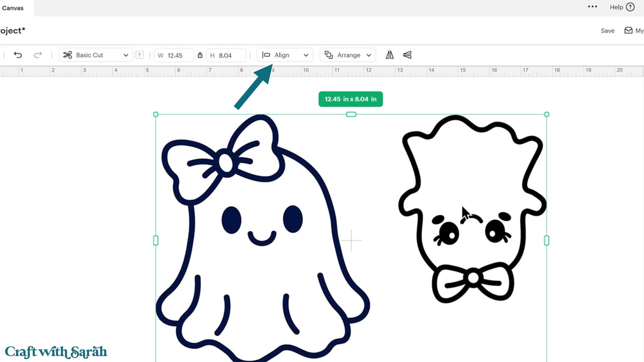This screenshot has height=362, width=644.
Task: Click the Help question mark icon
Action: (x=630, y=7)
